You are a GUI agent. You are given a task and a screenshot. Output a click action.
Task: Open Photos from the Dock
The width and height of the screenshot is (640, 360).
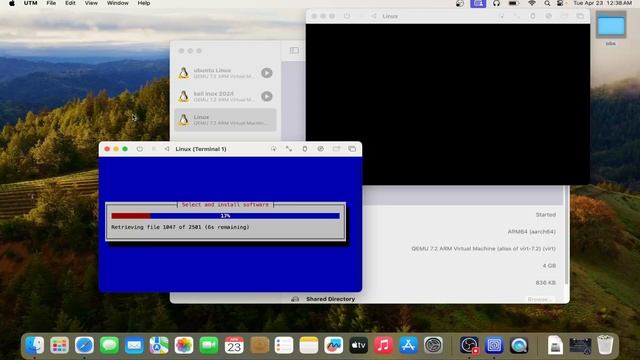184,345
